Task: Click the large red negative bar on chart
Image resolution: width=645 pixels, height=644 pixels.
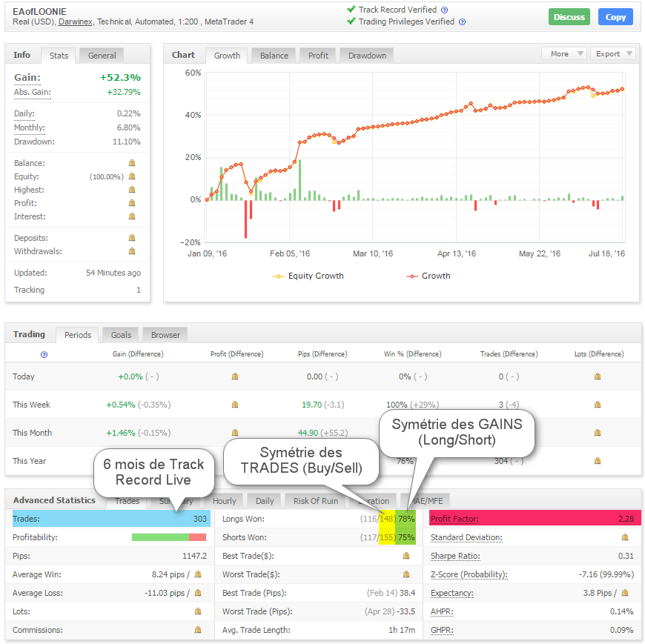Action: (246, 219)
